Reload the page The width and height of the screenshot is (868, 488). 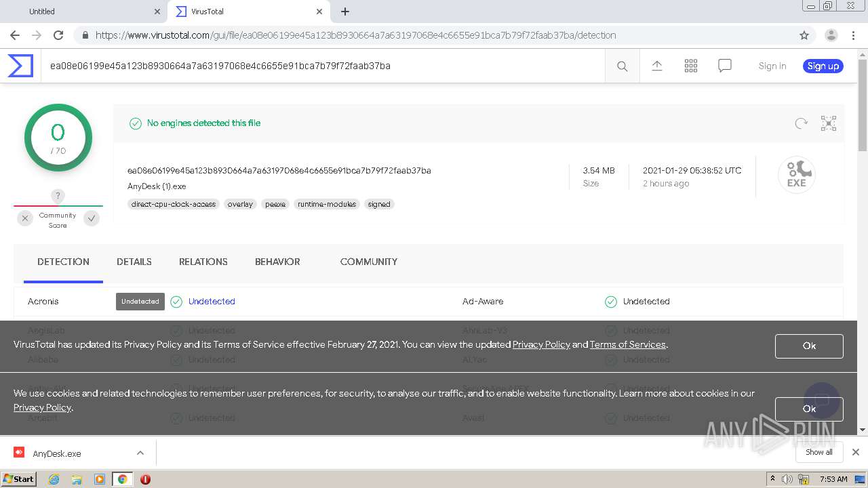pyautogui.click(x=58, y=35)
